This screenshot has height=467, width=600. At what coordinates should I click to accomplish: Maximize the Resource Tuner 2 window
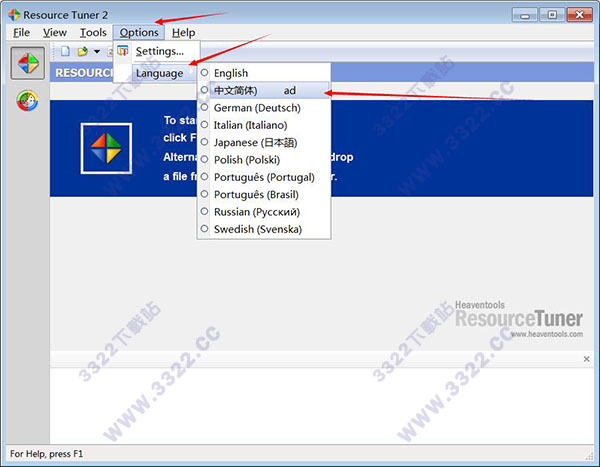coord(552,15)
